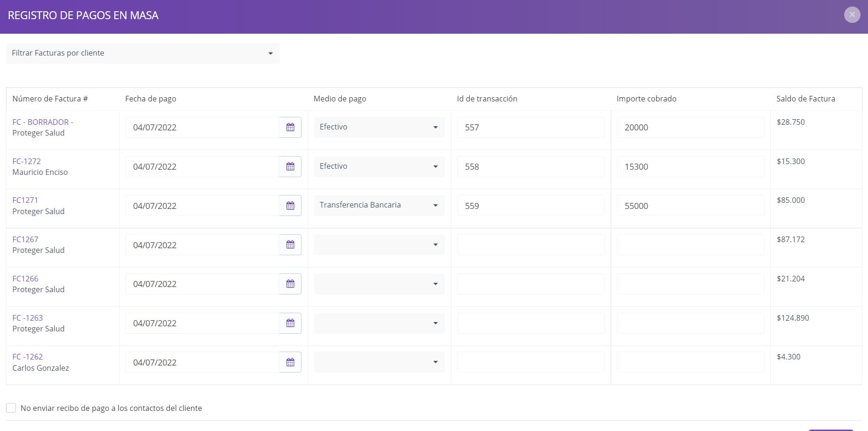Open calendar picker for the FC - BORRADOR row
Viewport: 868px width, 431px height.
coord(290,127)
